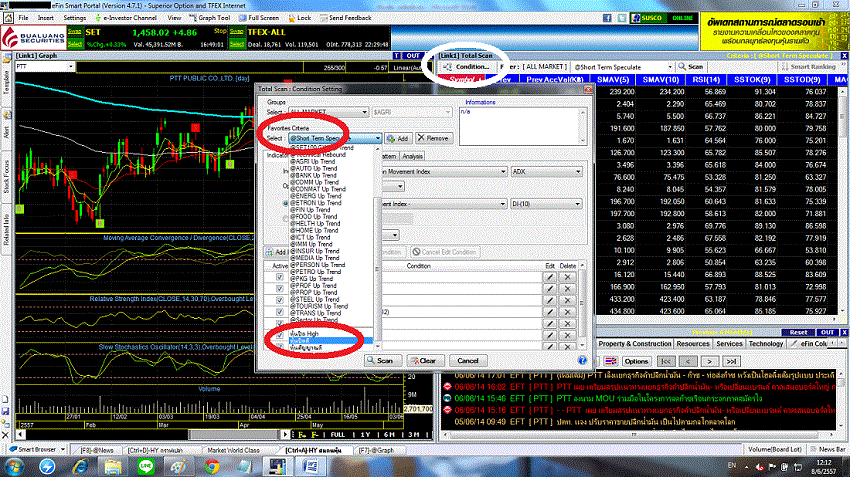Open the Twitter icon in top bar
The width and height of the screenshot is (850, 477).
click(x=622, y=18)
